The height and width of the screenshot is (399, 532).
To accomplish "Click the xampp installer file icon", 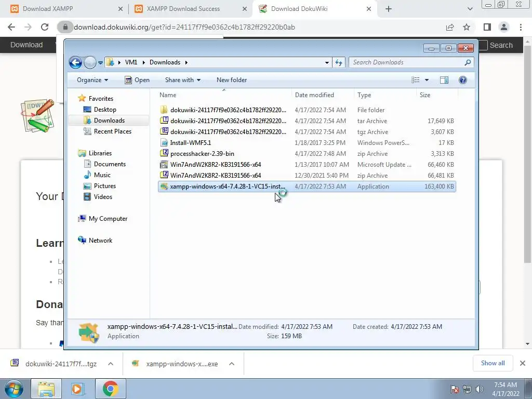I will click(x=164, y=187).
